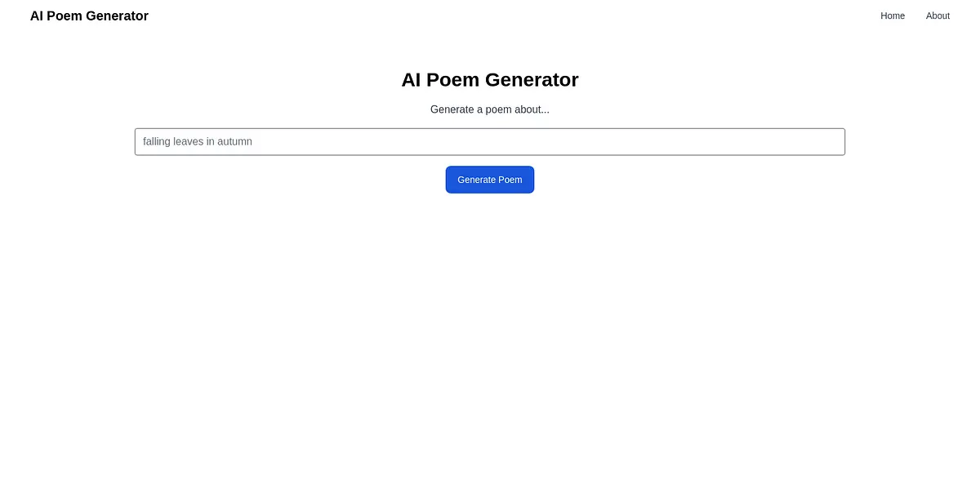Viewport: 980px width, 490px height.
Task: Click the AI Poem Generator site logo
Action: click(x=89, y=16)
